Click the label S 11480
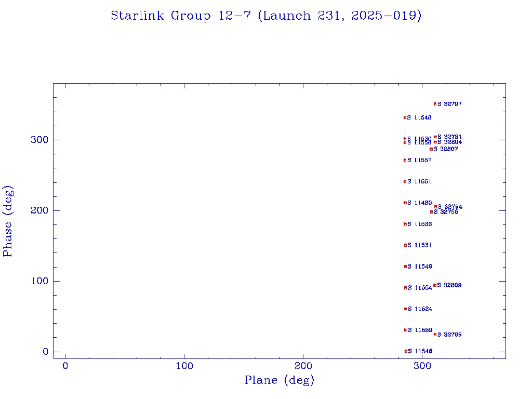Viewport: 532px width, 399px height. 420,203
